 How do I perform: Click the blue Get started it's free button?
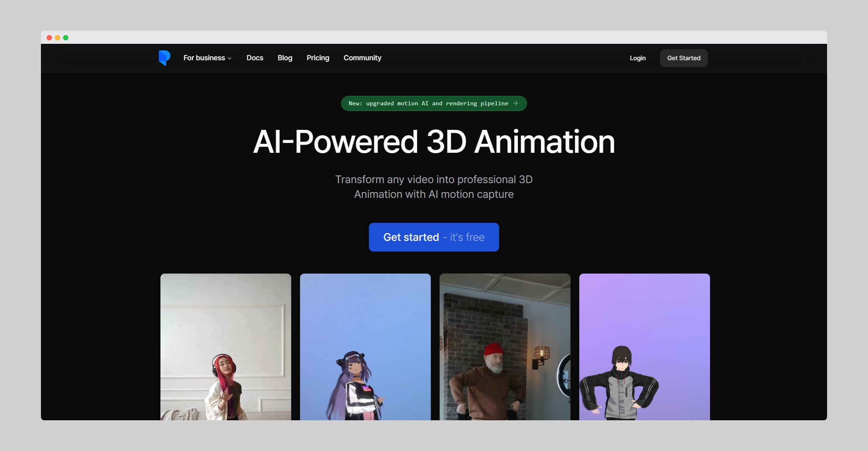(x=434, y=237)
